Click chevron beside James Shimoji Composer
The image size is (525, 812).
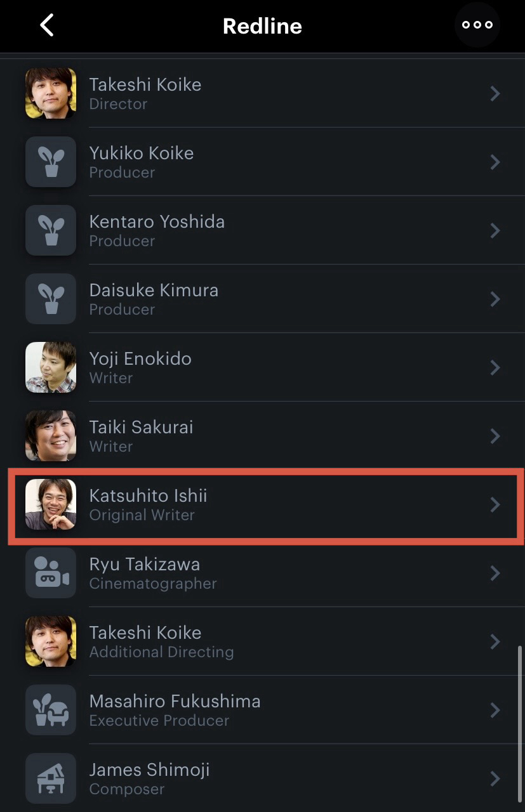495,778
